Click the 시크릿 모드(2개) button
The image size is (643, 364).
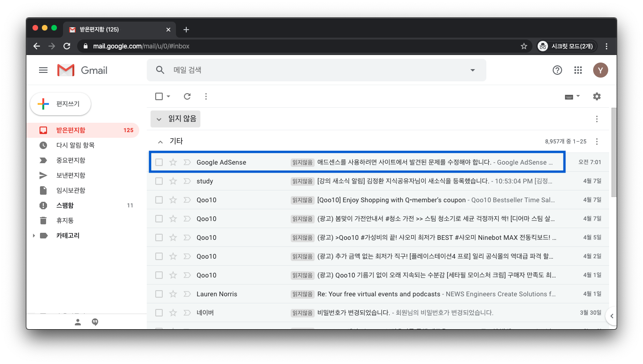pos(567,46)
